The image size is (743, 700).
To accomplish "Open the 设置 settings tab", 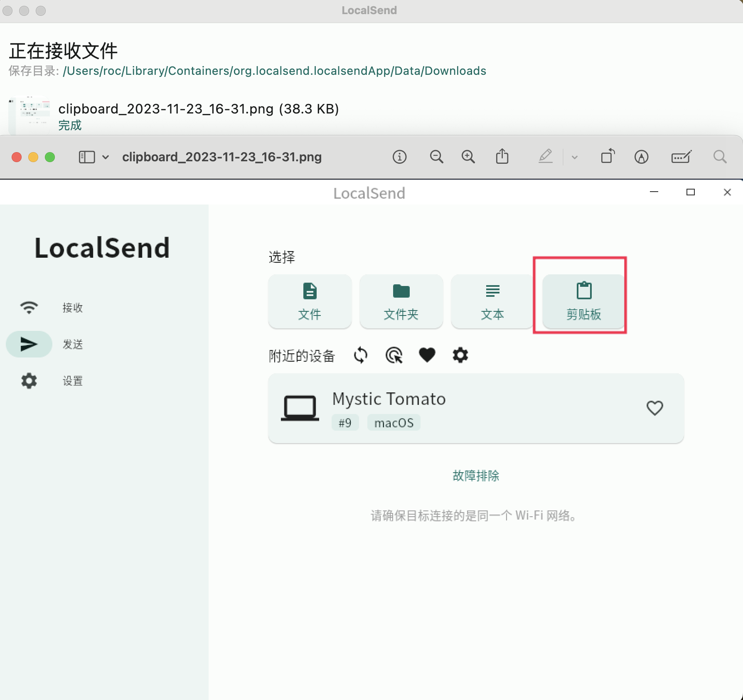I will coord(52,381).
